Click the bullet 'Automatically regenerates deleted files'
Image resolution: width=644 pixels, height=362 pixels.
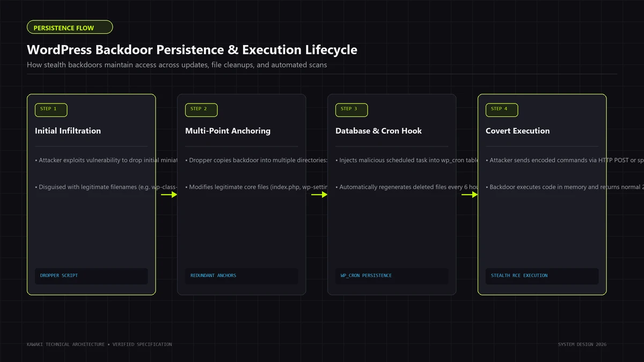point(407,187)
